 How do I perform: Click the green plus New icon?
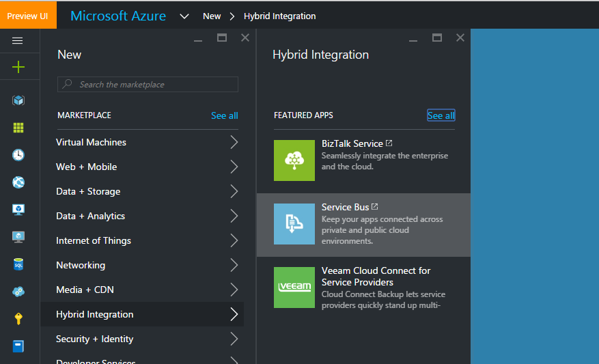18,67
